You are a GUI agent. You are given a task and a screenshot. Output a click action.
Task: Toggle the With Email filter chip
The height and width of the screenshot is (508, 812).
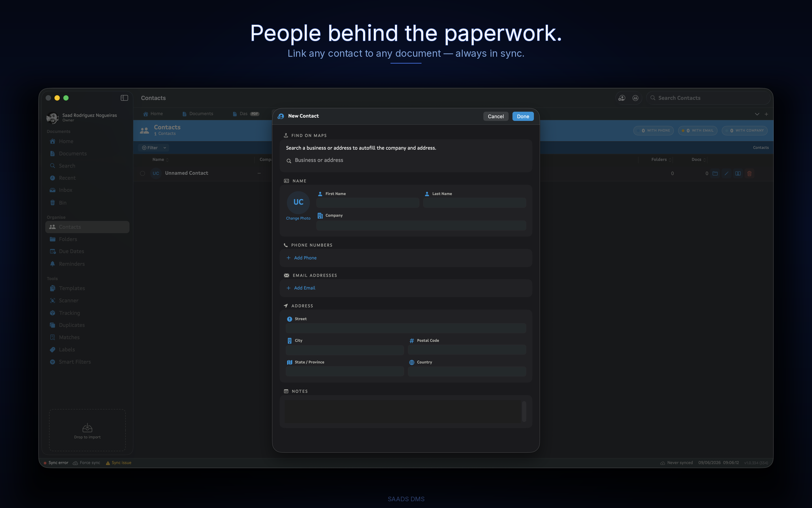tap(698, 130)
